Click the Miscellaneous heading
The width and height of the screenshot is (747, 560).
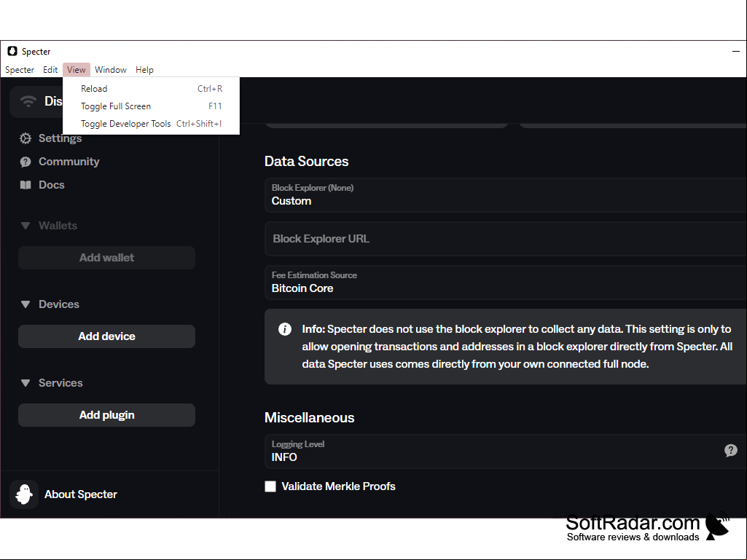click(309, 417)
